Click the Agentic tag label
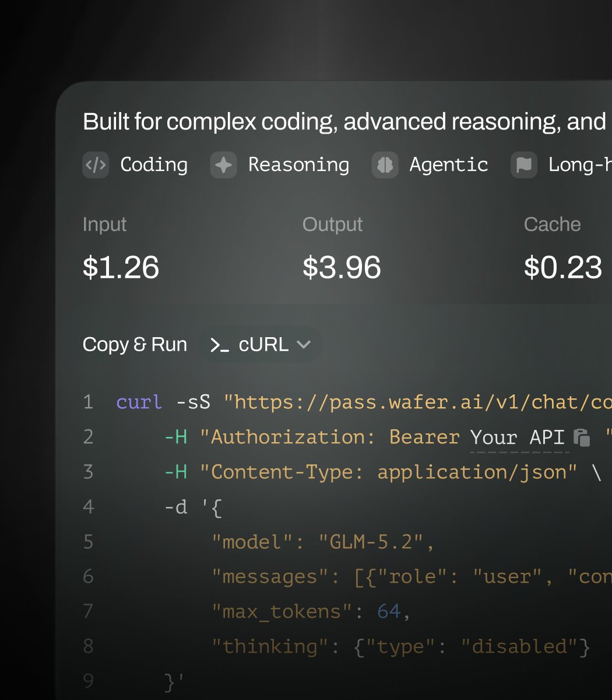612x700 pixels. pyautogui.click(x=449, y=165)
